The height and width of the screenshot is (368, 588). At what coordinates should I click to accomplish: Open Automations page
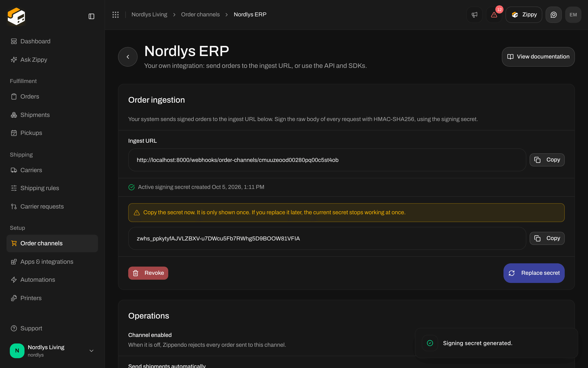(52, 280)
